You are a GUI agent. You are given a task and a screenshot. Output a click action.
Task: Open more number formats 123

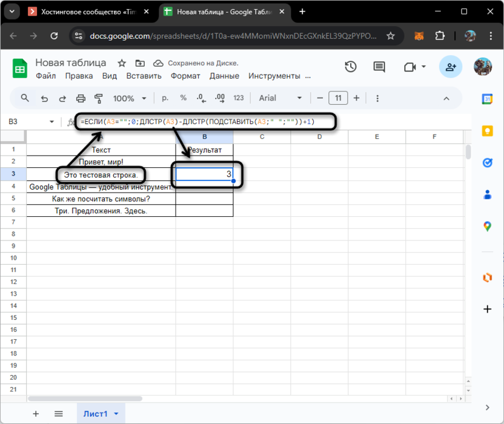pos(239,98)
